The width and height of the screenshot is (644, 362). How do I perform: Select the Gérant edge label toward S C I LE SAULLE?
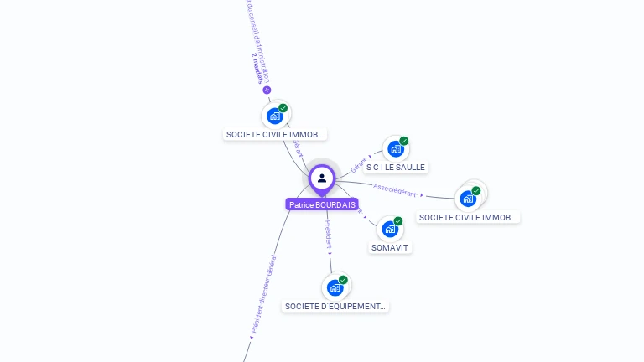(x=358, y=165)
